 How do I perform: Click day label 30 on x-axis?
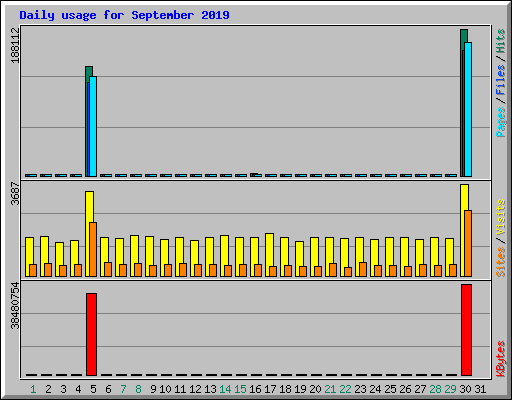(x=465, y=389)
